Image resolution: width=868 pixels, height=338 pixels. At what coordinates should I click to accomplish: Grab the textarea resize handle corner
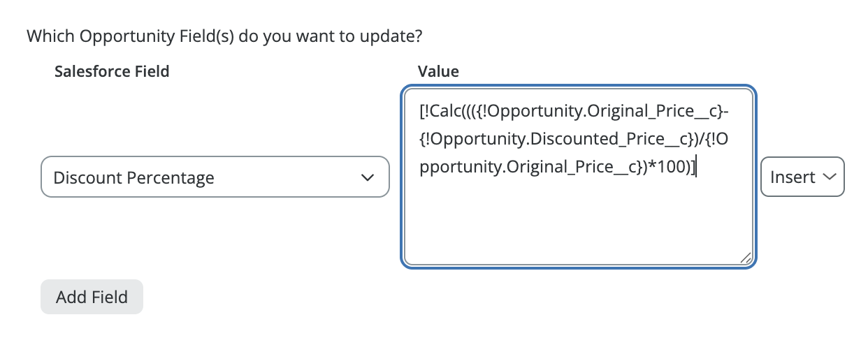(x=745, y=258)
